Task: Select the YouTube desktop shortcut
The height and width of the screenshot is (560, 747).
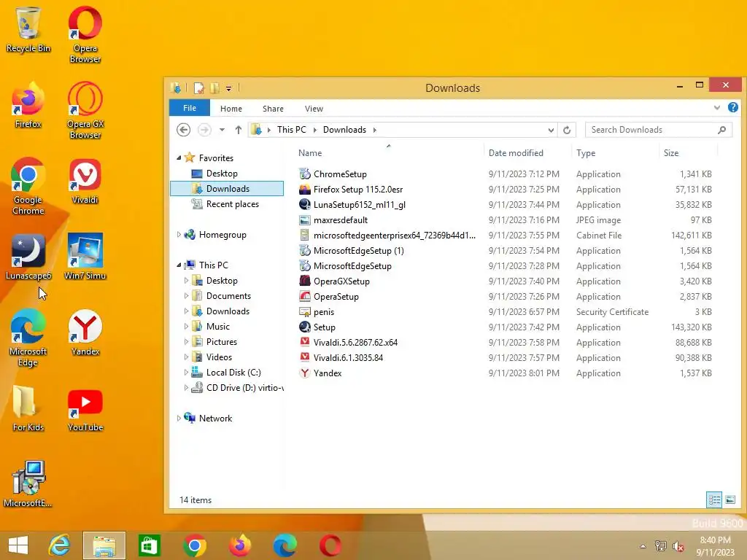Action: click(85, 410)
